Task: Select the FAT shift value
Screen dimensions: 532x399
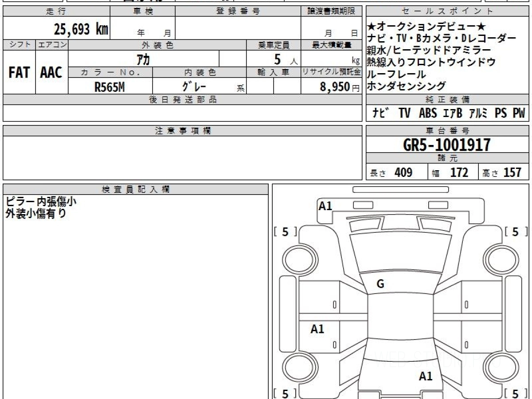Action: [x=19, y=73]
